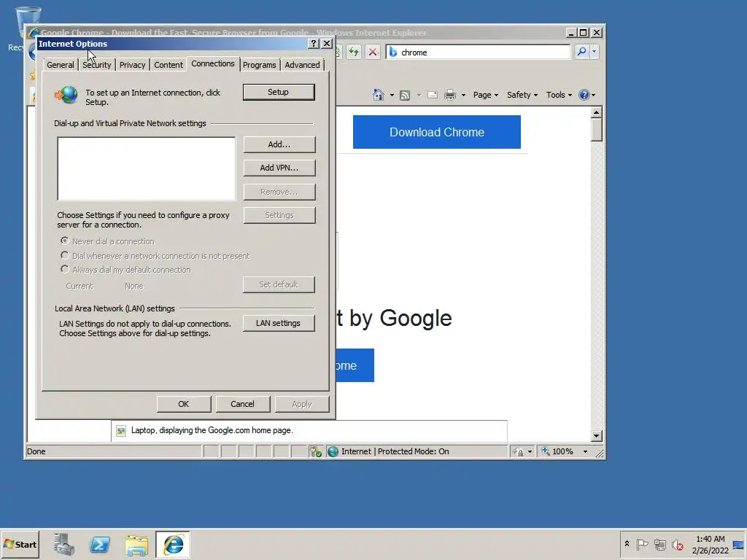
Task: Click OK in Internet Options
Action: point(183,404)
